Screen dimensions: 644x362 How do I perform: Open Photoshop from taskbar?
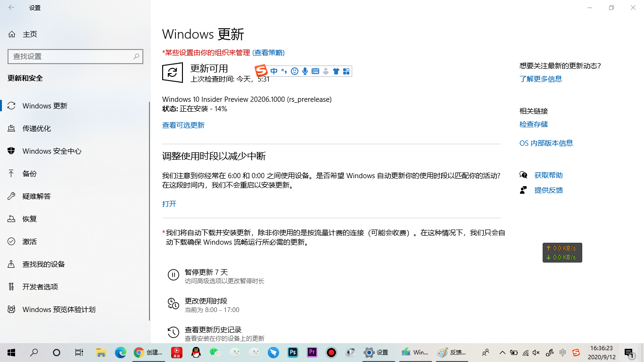(x=293, y=352)
